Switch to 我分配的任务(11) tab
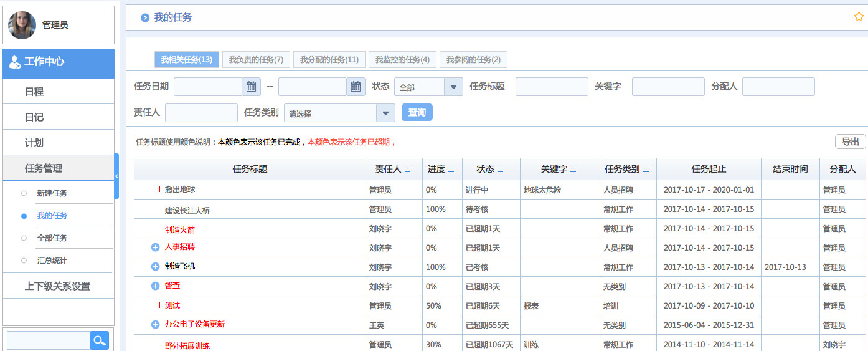The width and height of the screenshot is (868, 351). pyautogui.click(x=329, y=60)
